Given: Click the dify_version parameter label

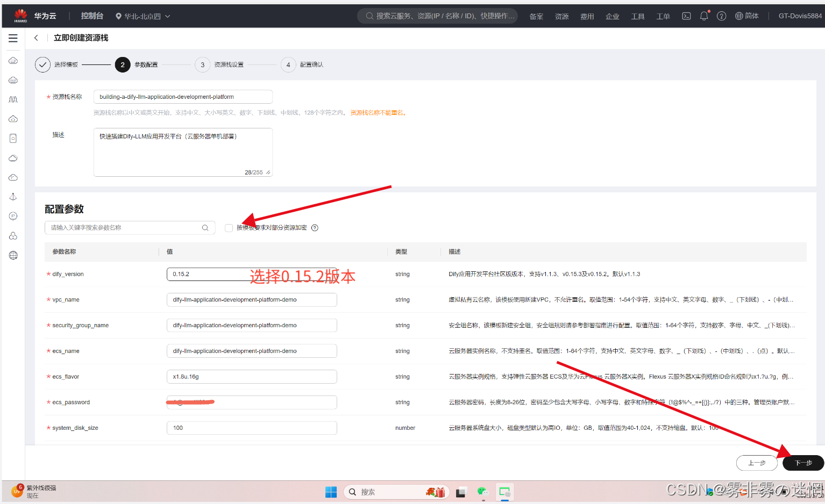Looking at the screenshot, I should [68, 274].
